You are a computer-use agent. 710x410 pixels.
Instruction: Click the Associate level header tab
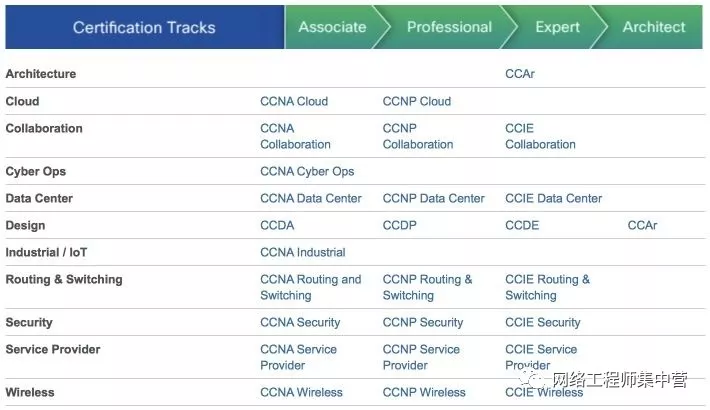(x=332, y=27)
